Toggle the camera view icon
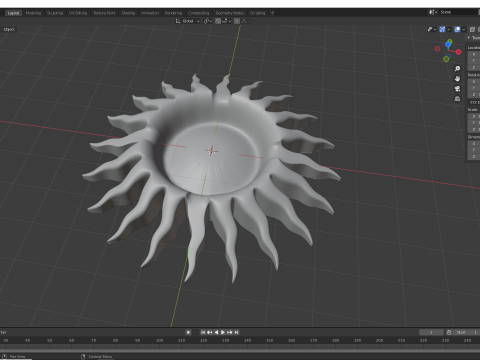This screenshot has height=360, width=480. (x=457, y=89)
